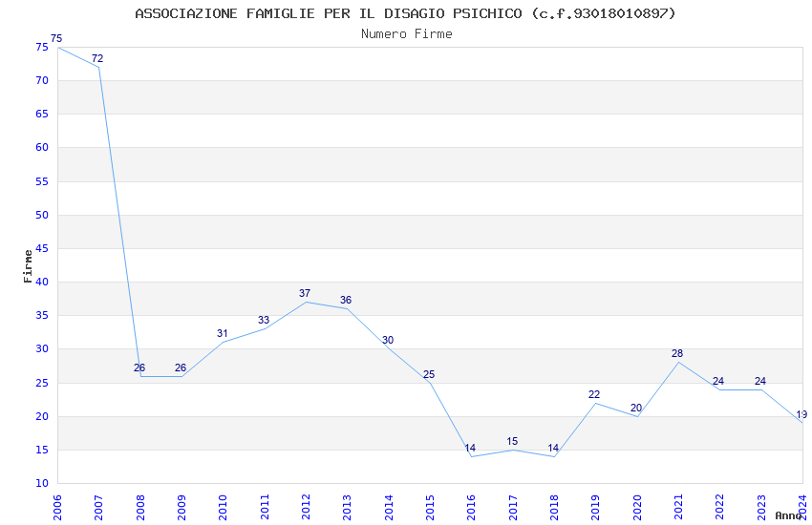Select the 72 data label above 2007
Viewport: 812px width, 525px height.
click(97, 58)
